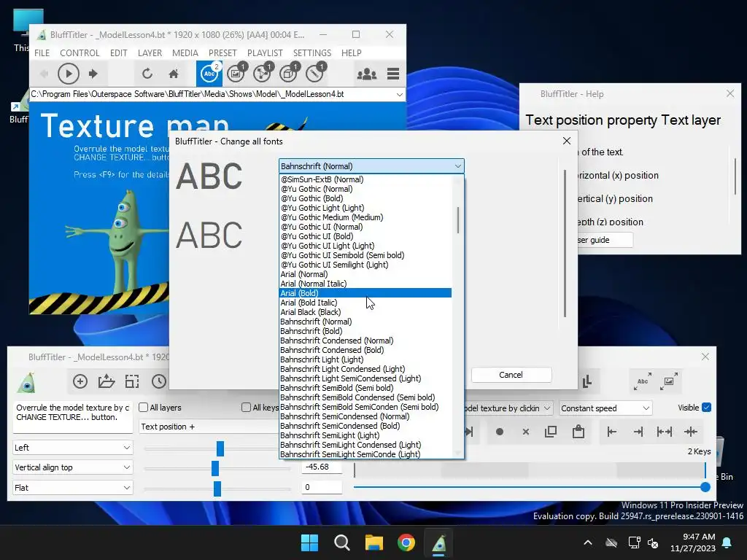Click the Abc fullscreen text icon
Screen dimensions: 747x560
click(643, 381)
